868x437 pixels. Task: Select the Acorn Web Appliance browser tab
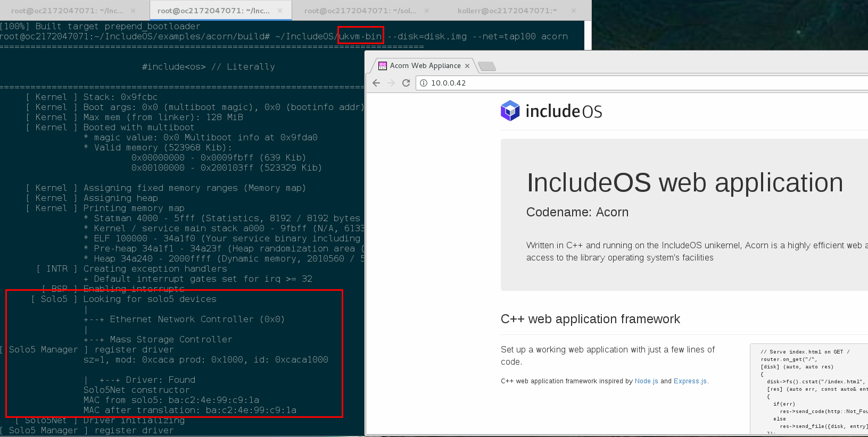pyautogui.click(x=425, y=66)
